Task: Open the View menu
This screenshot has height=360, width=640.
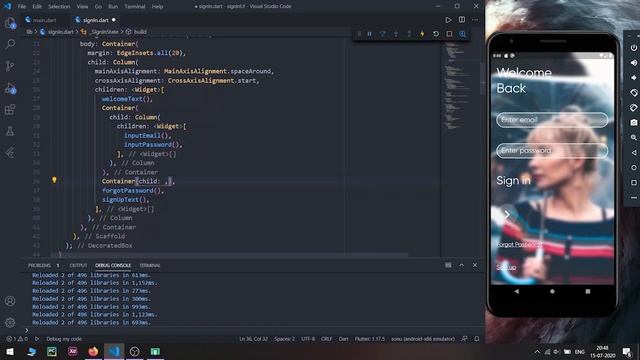Action: 82,7
